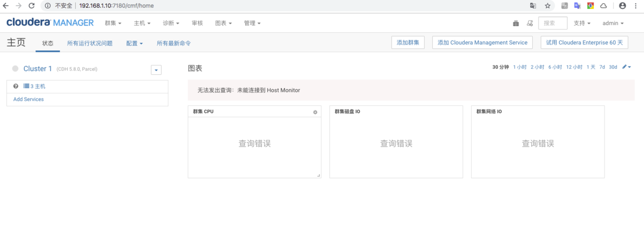
Task: Click 查询错误 inside the 群集 CPU chart
Action: (254, 144)
